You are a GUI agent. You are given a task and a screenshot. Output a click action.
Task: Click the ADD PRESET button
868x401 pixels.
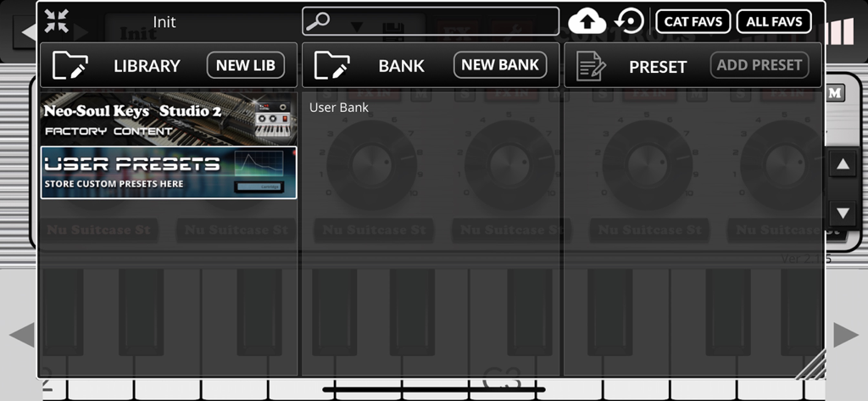(x=759, y=64)
